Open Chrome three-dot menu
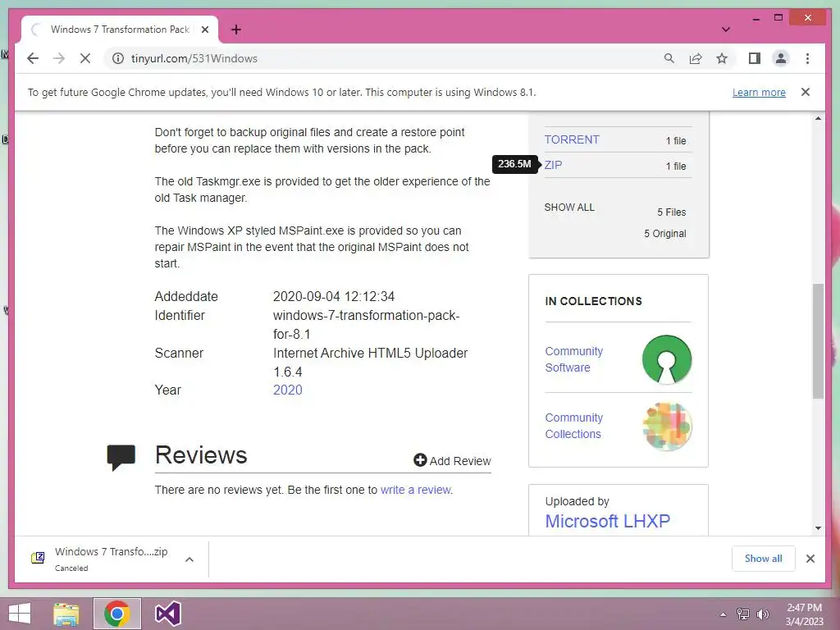840x630 pixels. tap(807, 58)
